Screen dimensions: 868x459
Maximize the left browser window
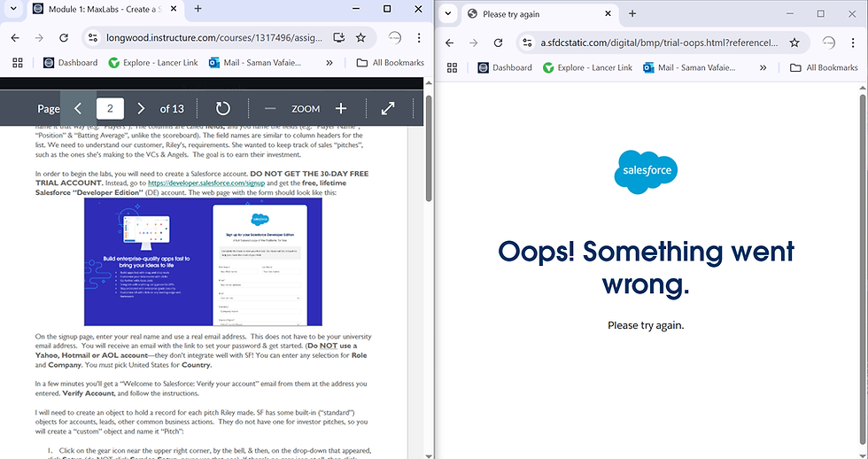[387, 9]
